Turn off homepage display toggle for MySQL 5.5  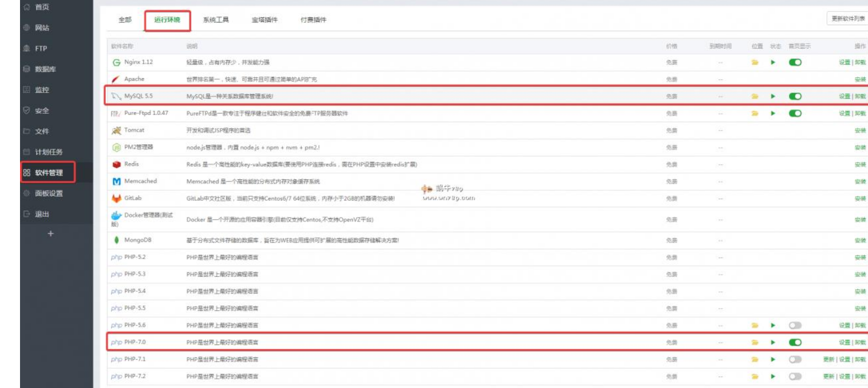795,97
